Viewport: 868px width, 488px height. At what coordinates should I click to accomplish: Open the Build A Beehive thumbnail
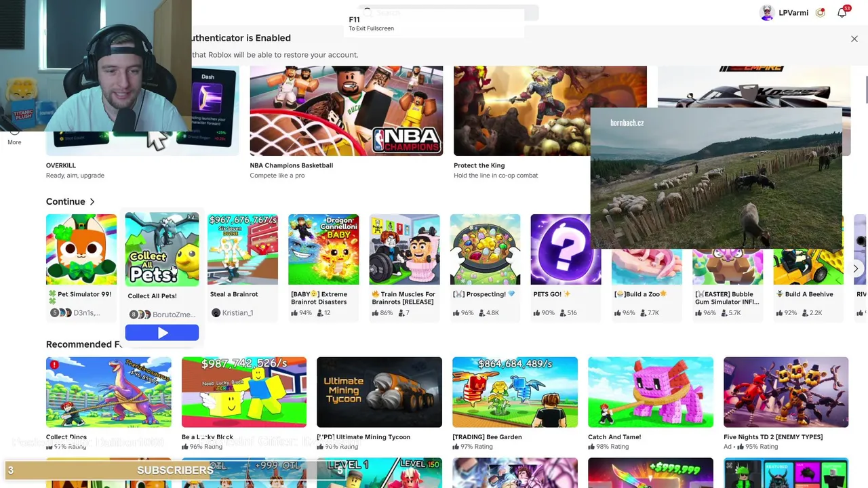808,267
